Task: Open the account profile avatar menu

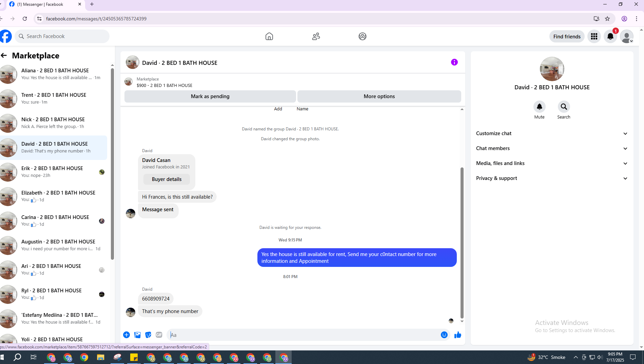Action: (627, 36)
